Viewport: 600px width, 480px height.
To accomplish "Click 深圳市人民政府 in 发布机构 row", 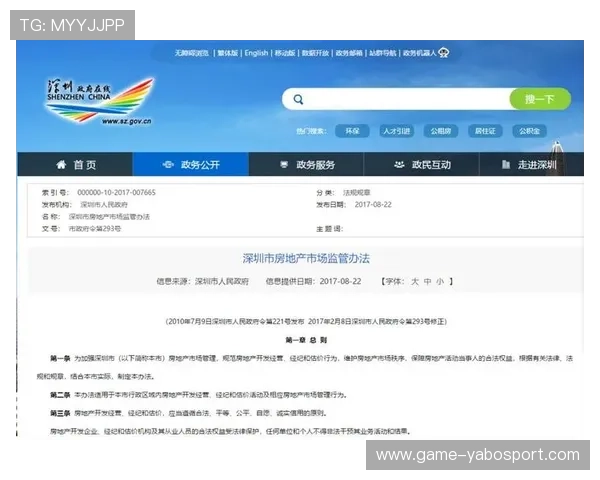I will [104, 205].
